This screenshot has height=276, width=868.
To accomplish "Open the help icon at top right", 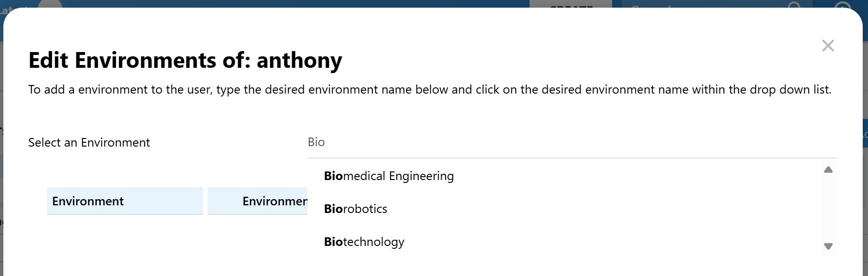I will 843,4.
